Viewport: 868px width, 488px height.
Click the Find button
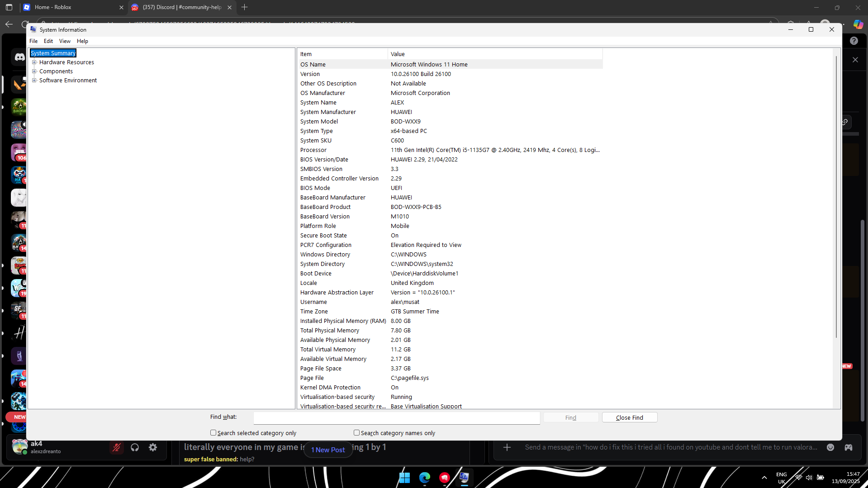571,417
